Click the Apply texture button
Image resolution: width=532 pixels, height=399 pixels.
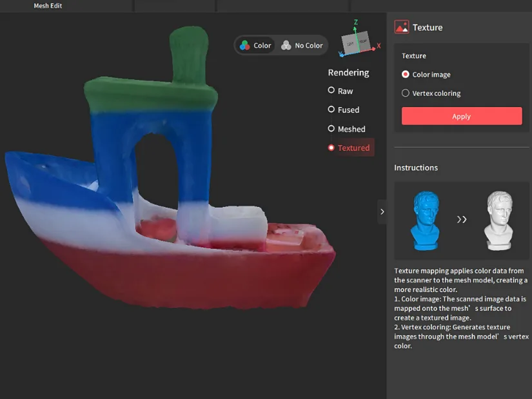[461, 116]
